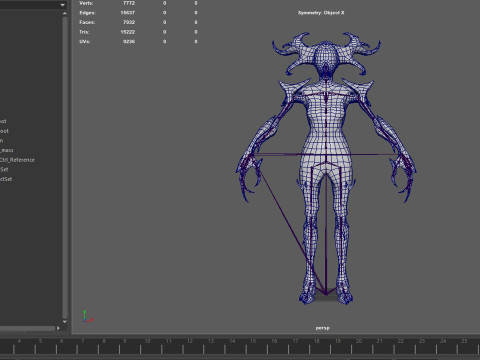480x360 pixels.
Task: Go to frame 12 on the timeline
Action: pyautogui.click(x=190, y=341)
